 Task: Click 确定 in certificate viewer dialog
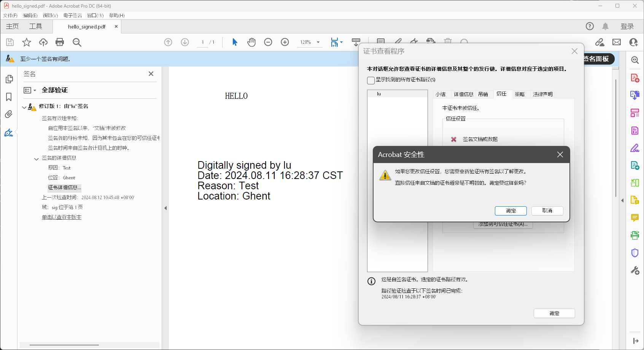pyautogui.click(x=554, y=314)
